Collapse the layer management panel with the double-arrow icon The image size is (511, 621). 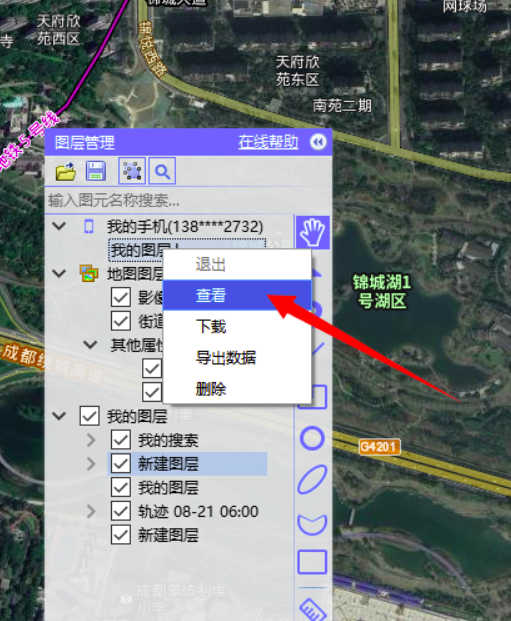[x=318, y=142]
